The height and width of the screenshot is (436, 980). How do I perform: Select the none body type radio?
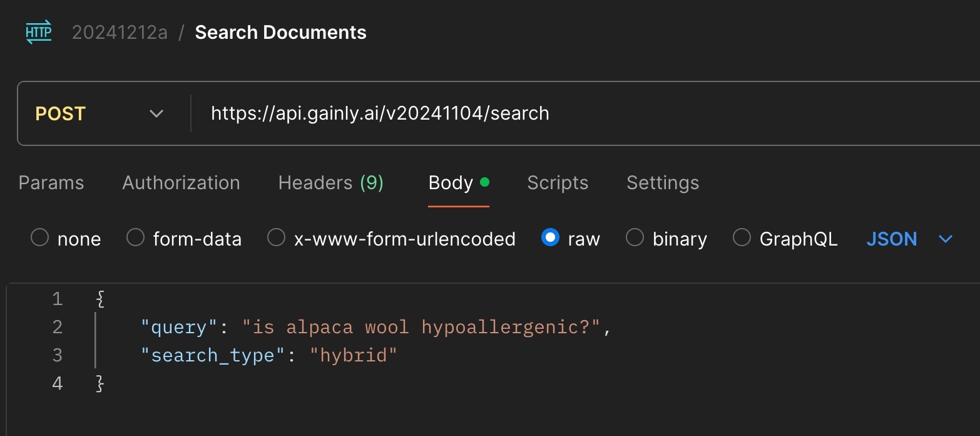[40, 239]
